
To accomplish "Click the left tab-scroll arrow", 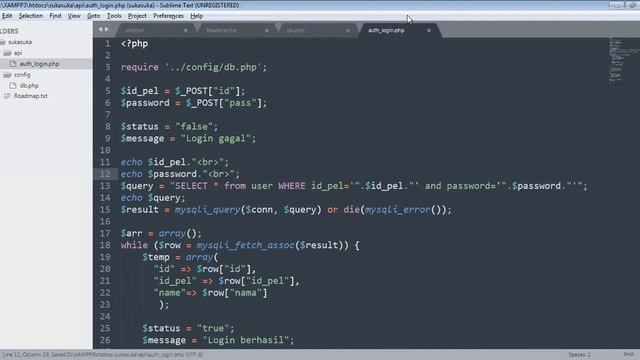I will (x=100, y=29).
